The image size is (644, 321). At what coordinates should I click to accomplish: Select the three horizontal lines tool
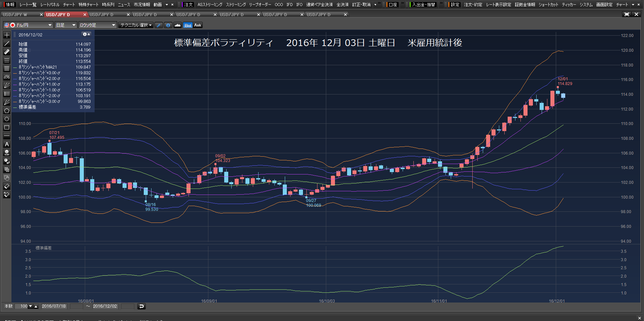[7, 60]
